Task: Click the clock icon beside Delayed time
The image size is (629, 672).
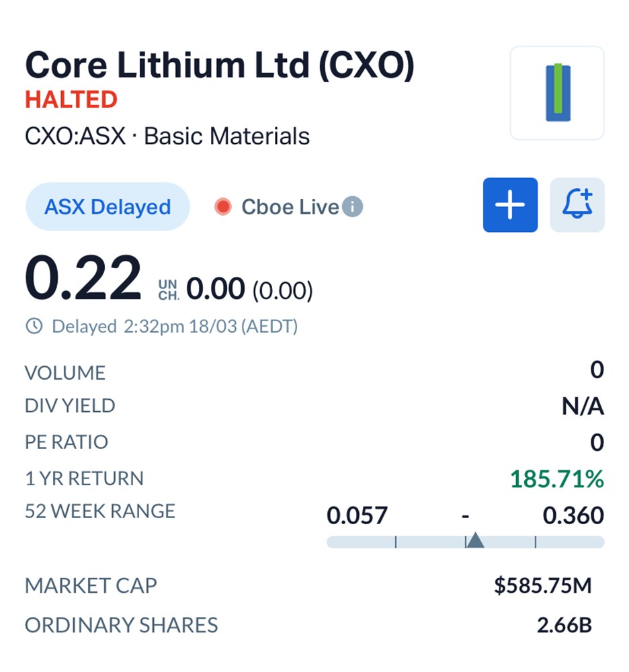Action: pos(34,327)
